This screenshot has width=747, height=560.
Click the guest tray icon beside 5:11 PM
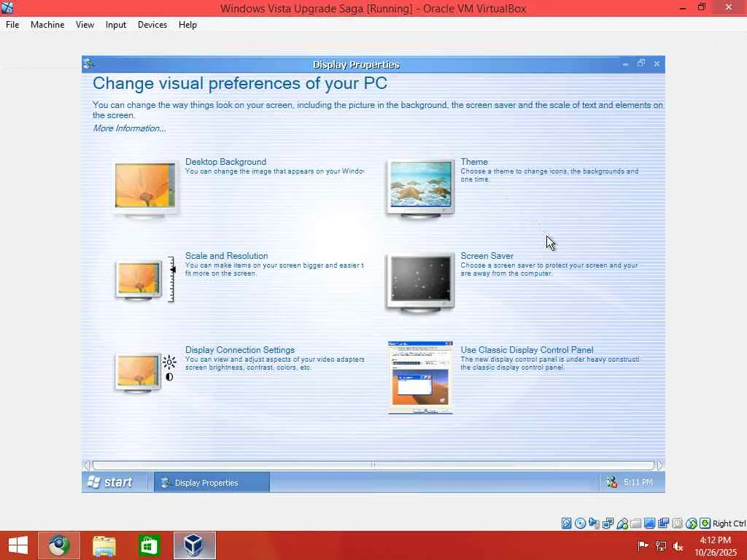click(612, 482)
